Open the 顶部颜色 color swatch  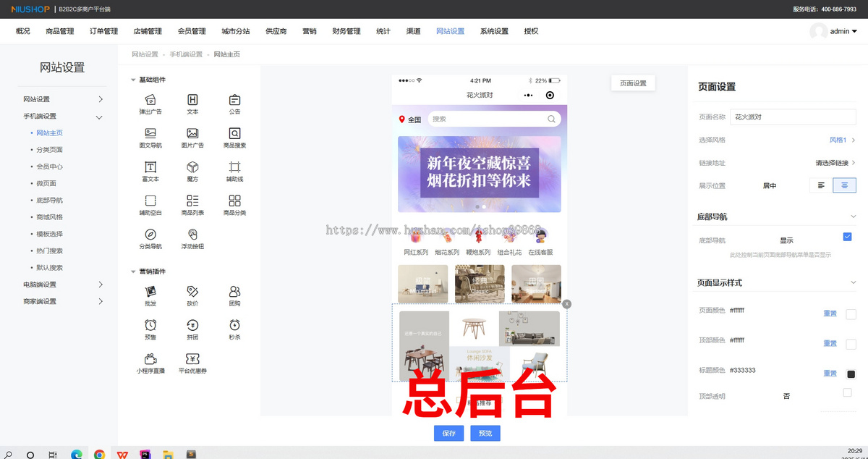pyautogui.click(x=851, y=344)
